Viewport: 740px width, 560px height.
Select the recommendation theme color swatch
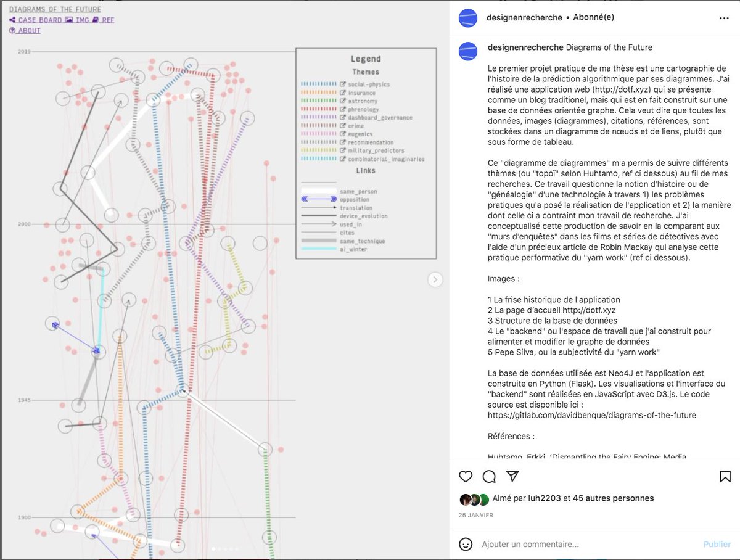(318, 142)
